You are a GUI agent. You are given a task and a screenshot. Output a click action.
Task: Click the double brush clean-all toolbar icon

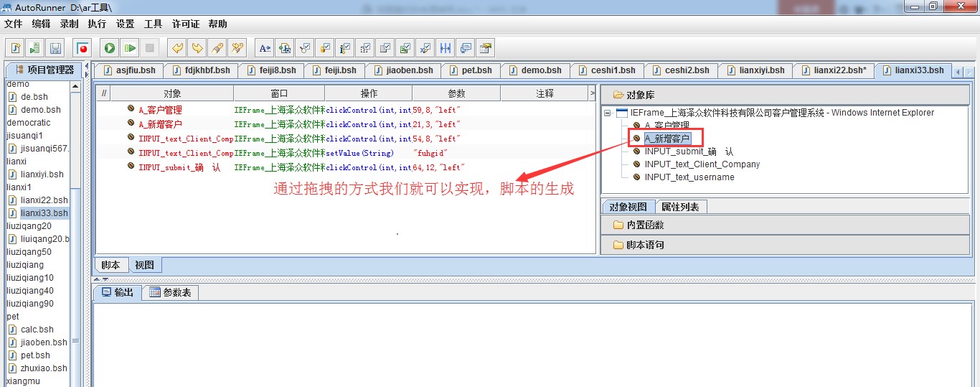[x=237, y=48]
